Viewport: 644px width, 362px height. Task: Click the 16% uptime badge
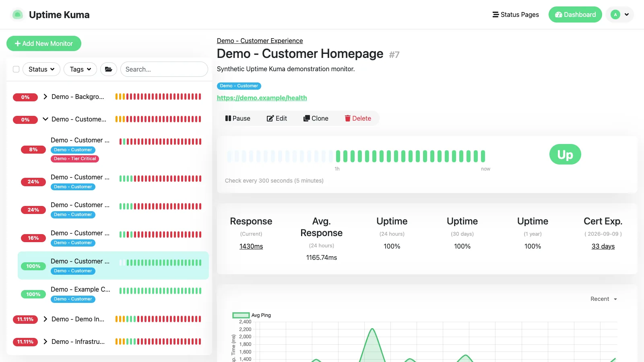tap(33, 238)
